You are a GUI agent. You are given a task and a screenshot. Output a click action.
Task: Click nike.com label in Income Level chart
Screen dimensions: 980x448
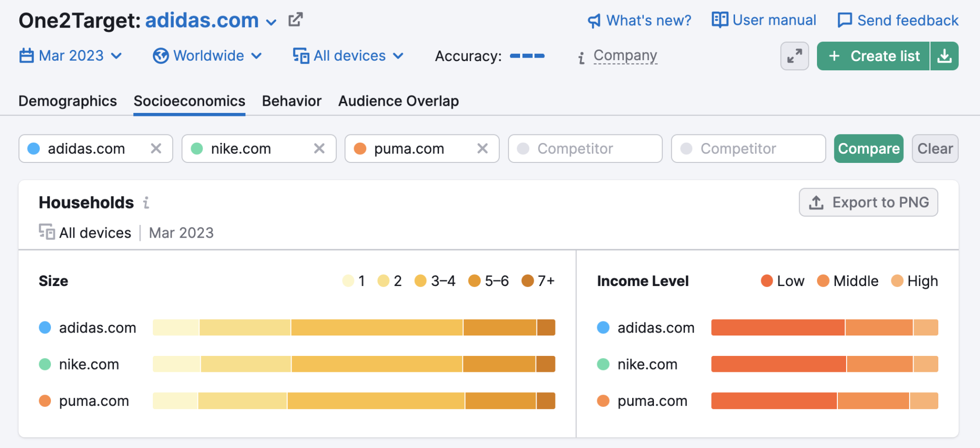pyautogui.click(x=647, y=364)
